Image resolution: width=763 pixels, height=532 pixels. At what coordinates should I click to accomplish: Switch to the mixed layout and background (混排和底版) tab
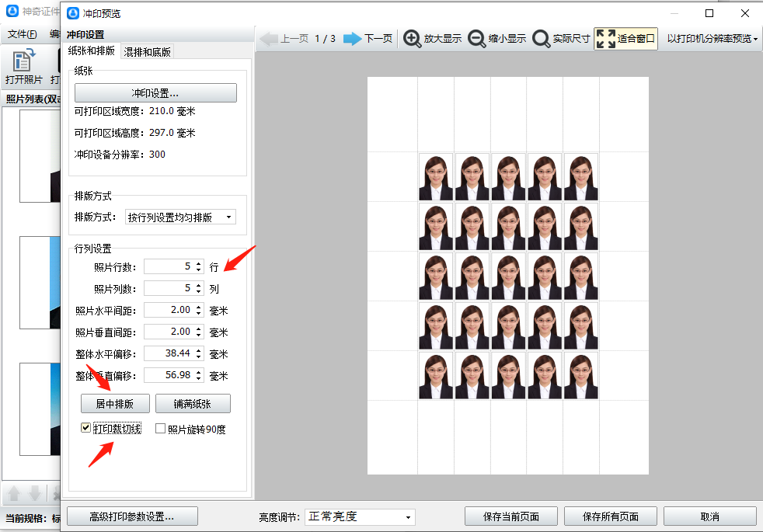tap(148, 52)
